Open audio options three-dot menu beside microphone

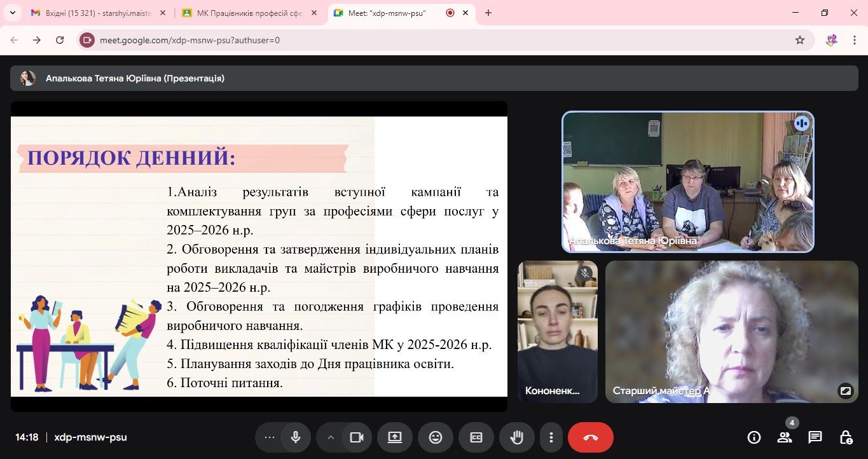(x=269, y=437)
